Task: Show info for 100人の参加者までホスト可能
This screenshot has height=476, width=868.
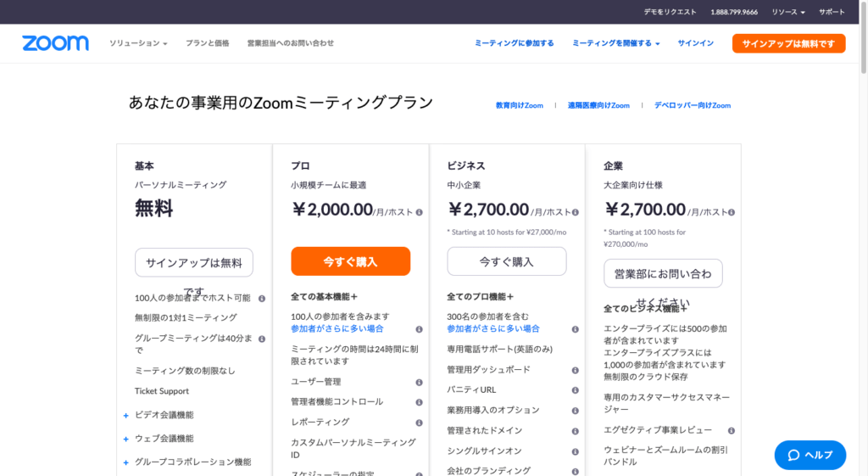Action: click(x=262, y=299)
